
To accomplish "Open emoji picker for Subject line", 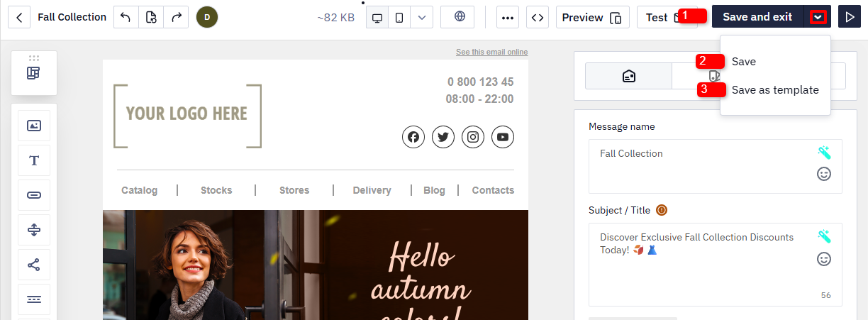I will (824, 259).
